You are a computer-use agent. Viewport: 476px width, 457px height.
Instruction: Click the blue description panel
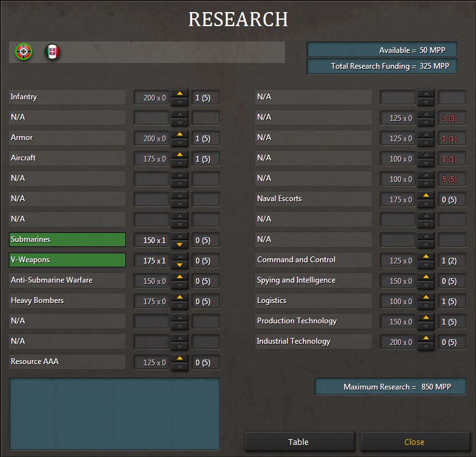point(115,414)
